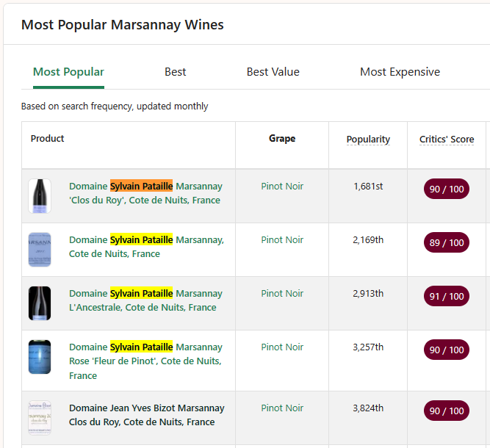Image resolution: width=490 pixels, height=448 pixels.
Task: Open Rose 'Fleur de Pinot' wine link
Action: [145, 361]
